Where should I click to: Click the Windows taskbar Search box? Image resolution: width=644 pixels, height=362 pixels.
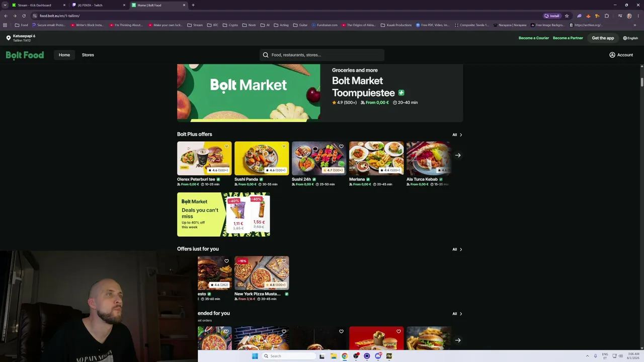tap(289, 356)
